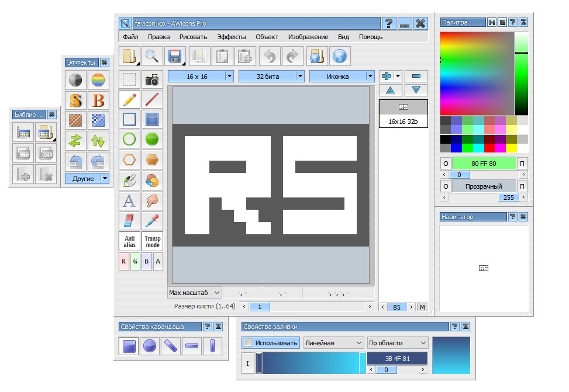
Task: Select the Text tool
Action: click(x=129, y=200)
